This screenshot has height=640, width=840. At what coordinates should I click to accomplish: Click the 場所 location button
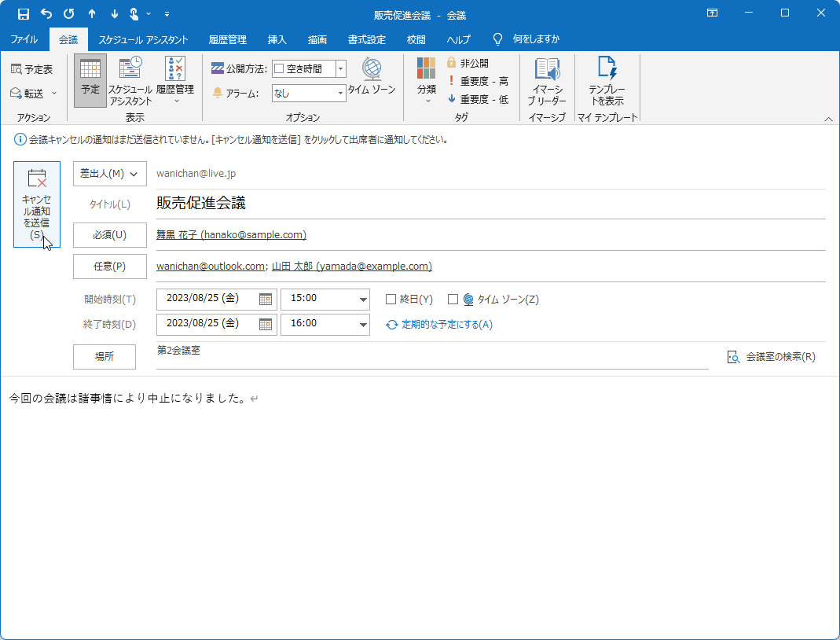pyautogui.click(x=105, y=356)
